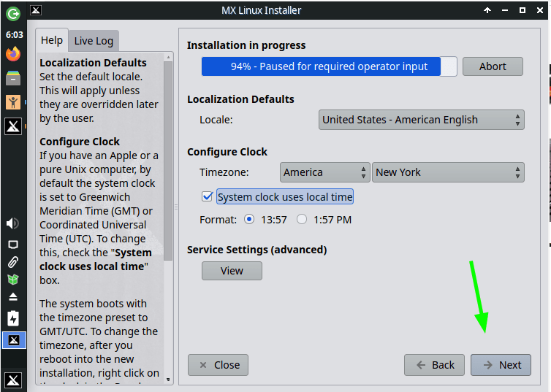The image size is (551, 392).
Task: Switch to the Help tab
Action: coord(52,40)
